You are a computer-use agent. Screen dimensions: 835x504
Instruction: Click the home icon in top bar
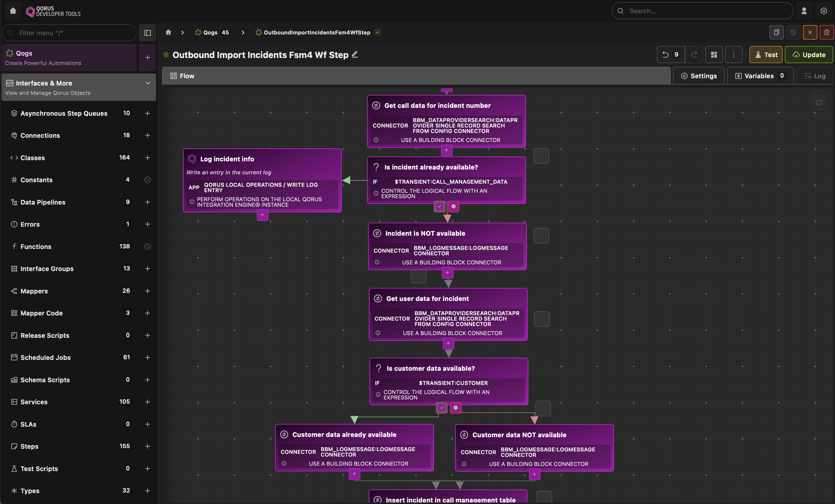(x=13, y=11)
